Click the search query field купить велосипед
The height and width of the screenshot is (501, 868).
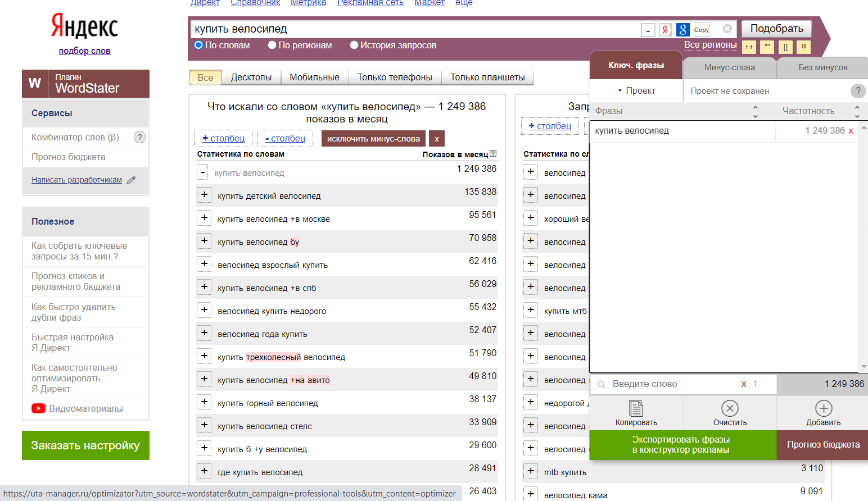tap(416, 29)
